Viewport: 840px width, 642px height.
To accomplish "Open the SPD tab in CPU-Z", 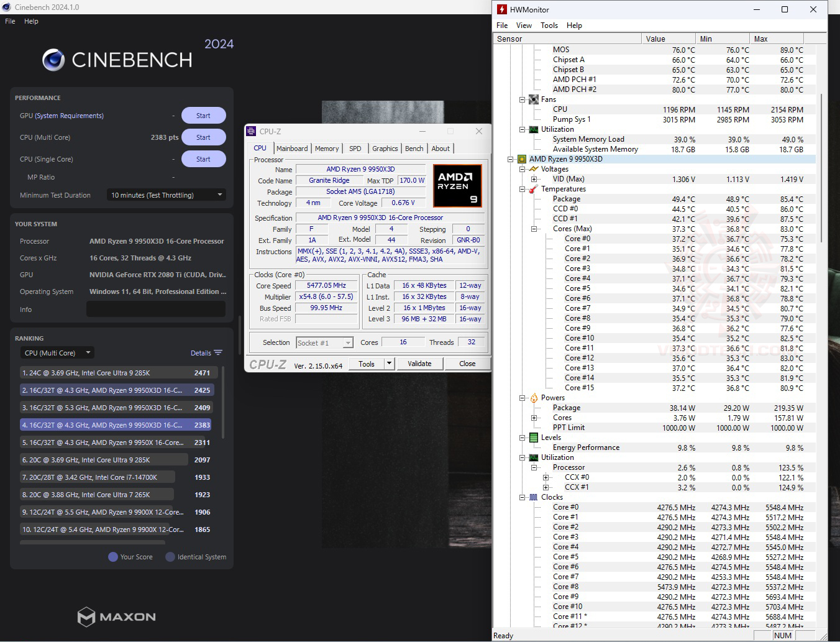I will click(x=355, y=149).
